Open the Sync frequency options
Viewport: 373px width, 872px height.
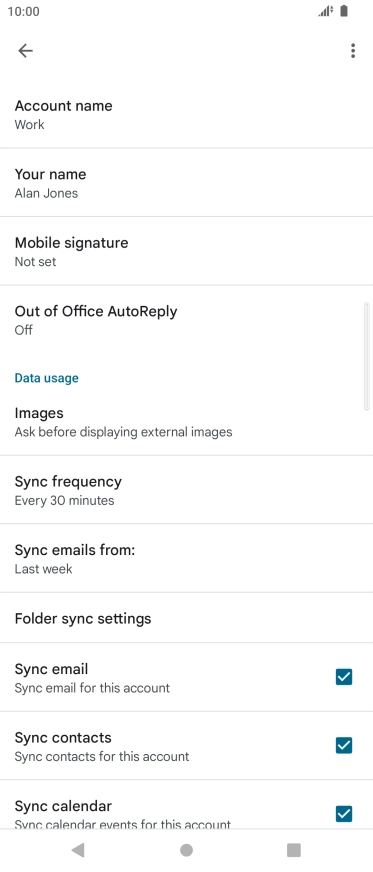click(x=186, y=490)
